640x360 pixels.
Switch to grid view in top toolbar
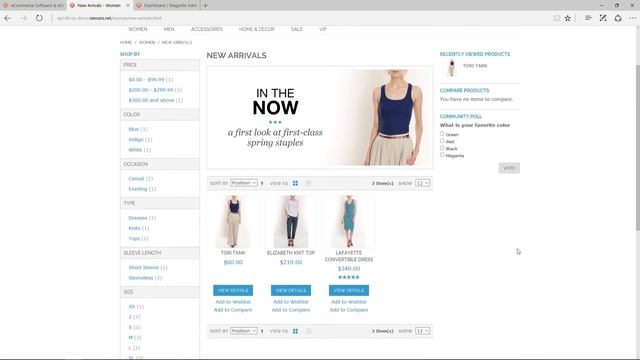pyautogui.click(x=295, y=183)
